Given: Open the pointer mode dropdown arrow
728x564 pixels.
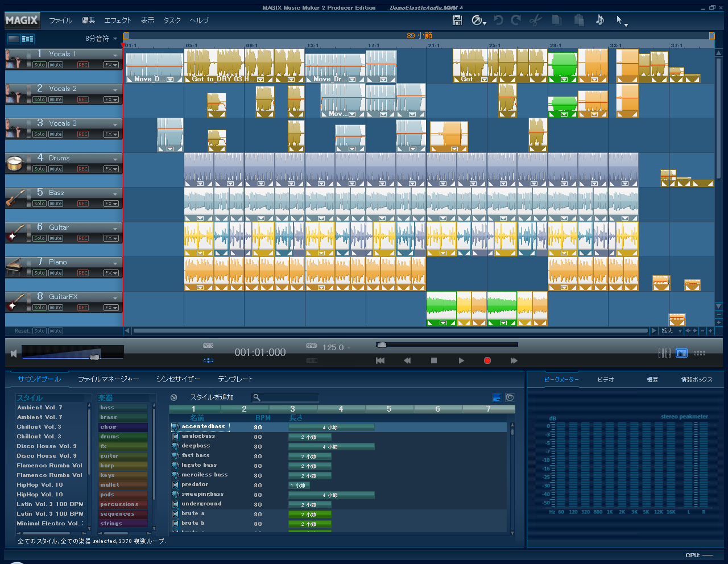Looking at the screenshot, I should tap(626, 25).
